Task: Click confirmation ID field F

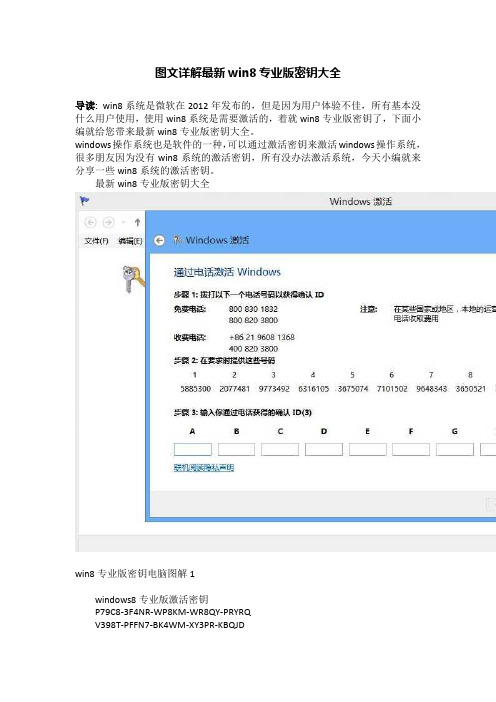Action: click(x=411, y=449)
